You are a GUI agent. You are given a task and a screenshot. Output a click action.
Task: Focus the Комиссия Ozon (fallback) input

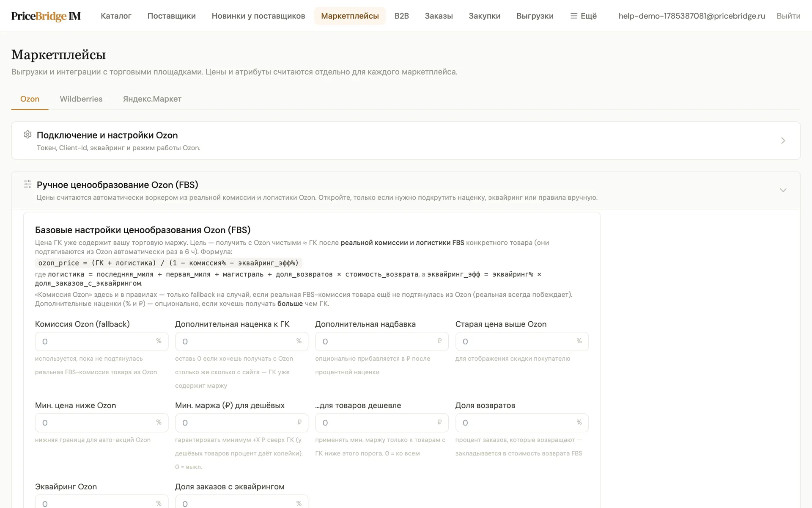pos(101,342)
